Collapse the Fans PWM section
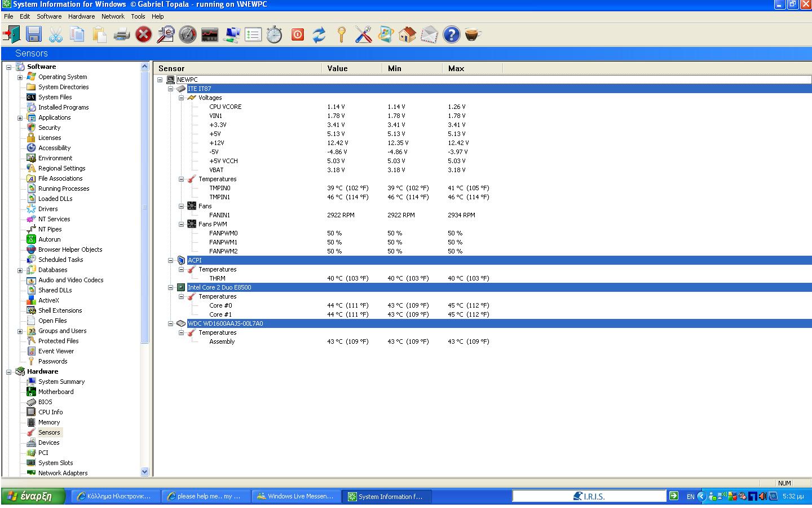The width and height of the screenshot is (812, 508). pos(182,225)
